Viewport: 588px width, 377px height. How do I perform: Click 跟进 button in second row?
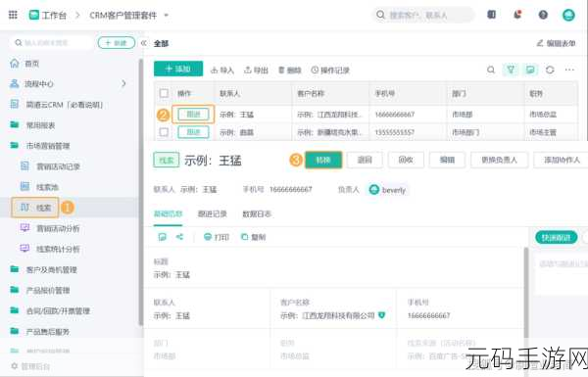193,132
